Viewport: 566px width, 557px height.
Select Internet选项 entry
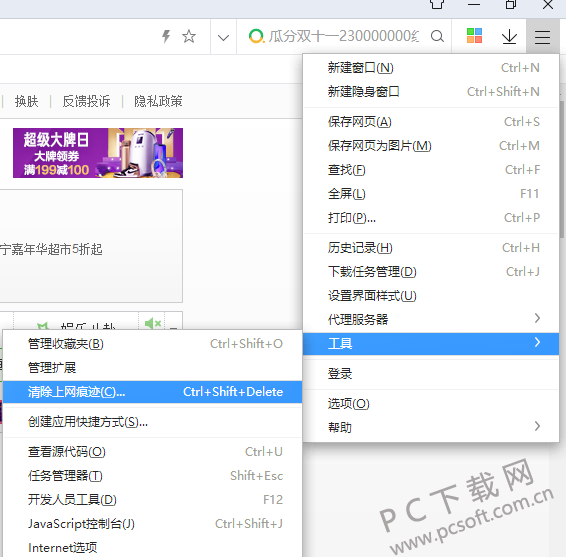[x=152, y=548]
